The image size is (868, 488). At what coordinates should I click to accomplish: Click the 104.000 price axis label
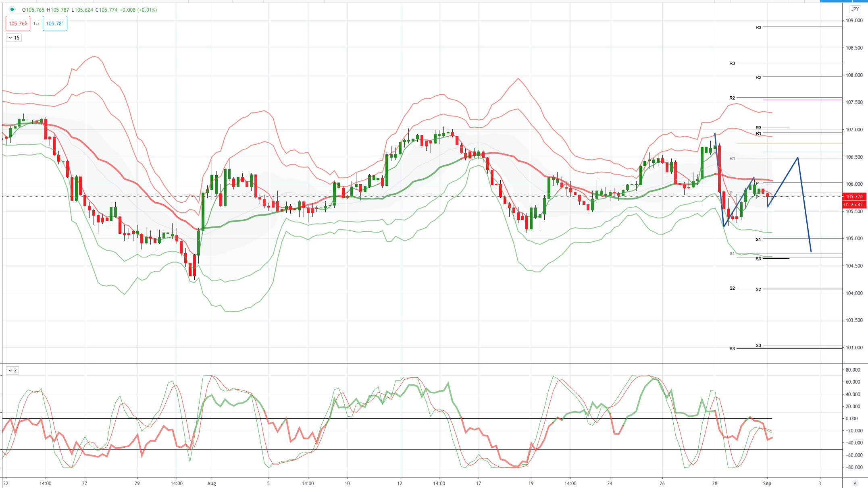coord(854,293)
